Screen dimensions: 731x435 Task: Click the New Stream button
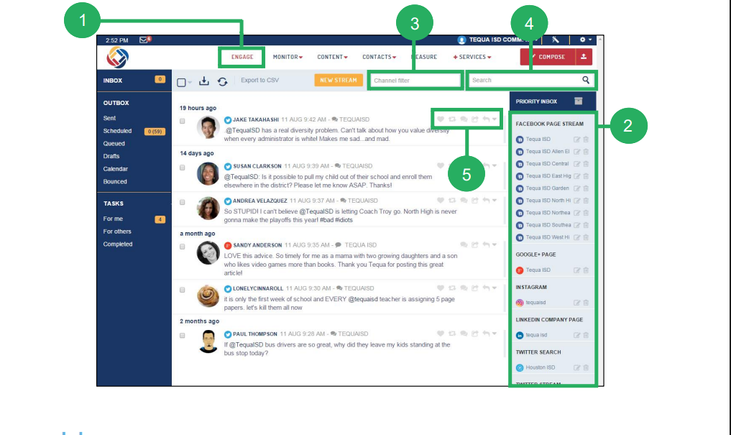[x=338, y=80]
